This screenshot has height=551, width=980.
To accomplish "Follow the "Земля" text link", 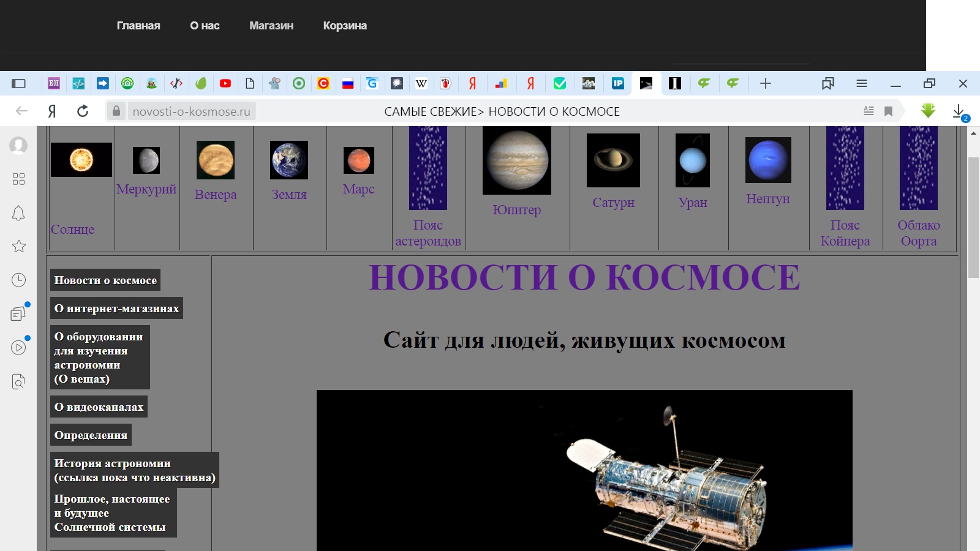I will (289, 195).
